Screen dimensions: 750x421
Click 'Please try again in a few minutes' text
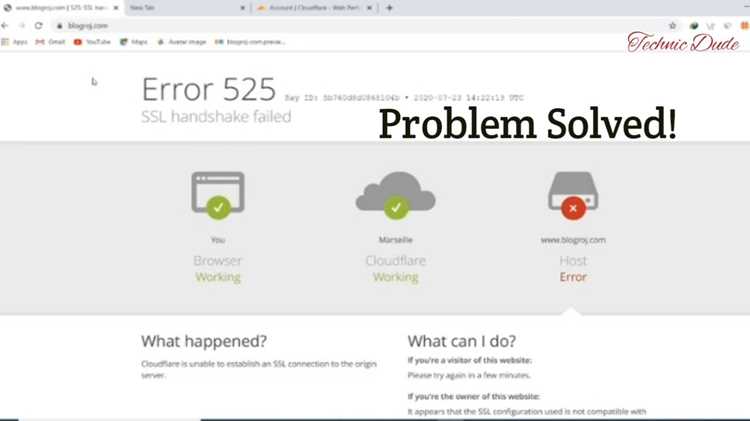469,376
